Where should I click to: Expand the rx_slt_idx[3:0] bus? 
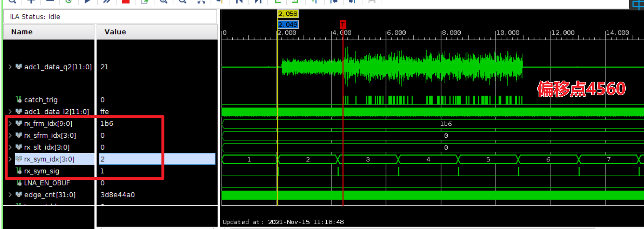(x=10, y=147)
